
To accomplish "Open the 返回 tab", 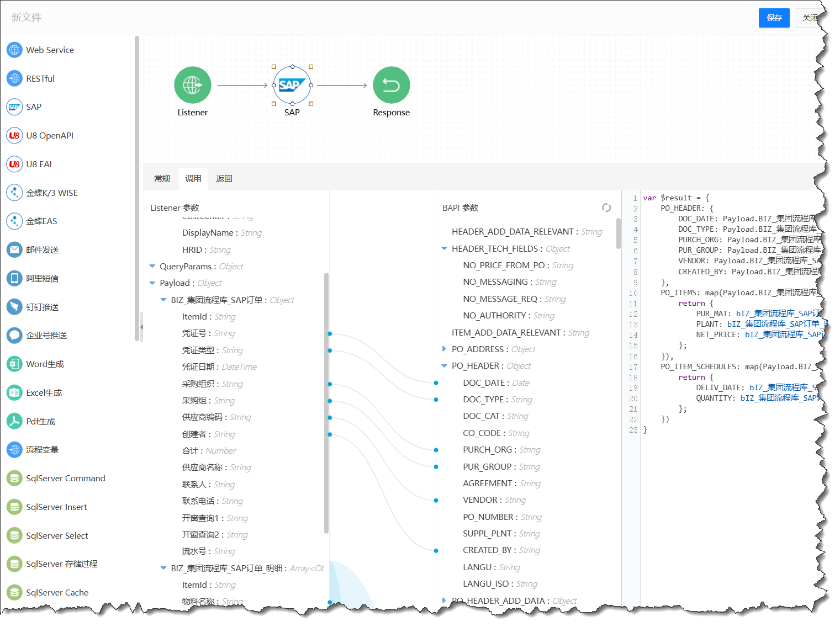I will click(x=224, y=179).
